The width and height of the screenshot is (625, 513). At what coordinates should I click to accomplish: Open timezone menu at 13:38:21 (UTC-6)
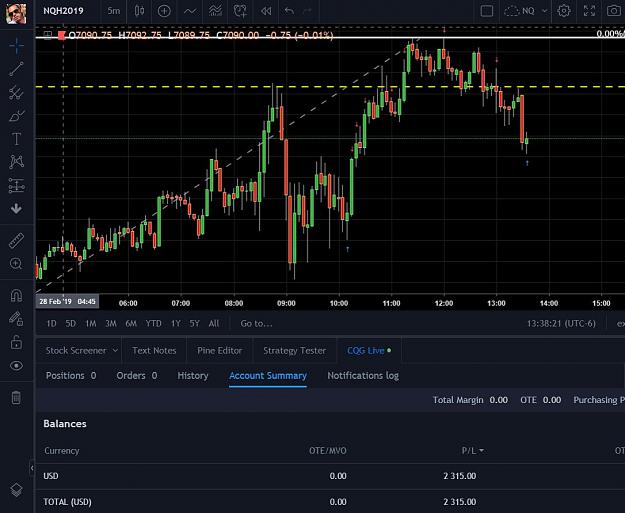[561, 323]
